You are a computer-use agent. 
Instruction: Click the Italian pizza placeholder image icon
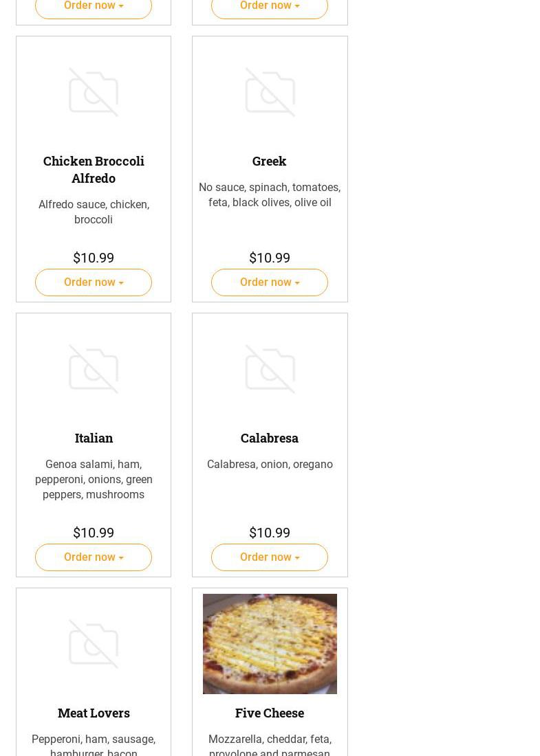pyautogui.click(x=94, y=369)
